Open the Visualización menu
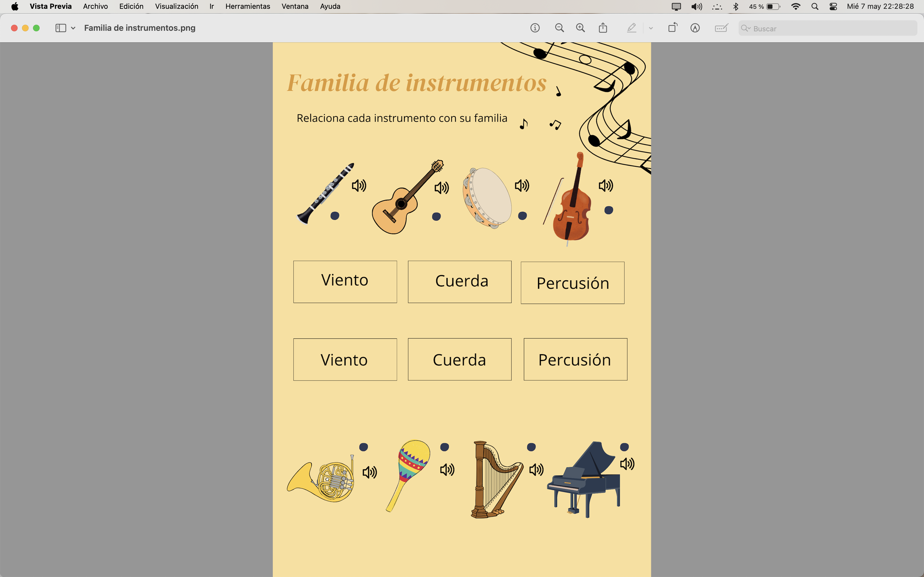 point(176,7)
